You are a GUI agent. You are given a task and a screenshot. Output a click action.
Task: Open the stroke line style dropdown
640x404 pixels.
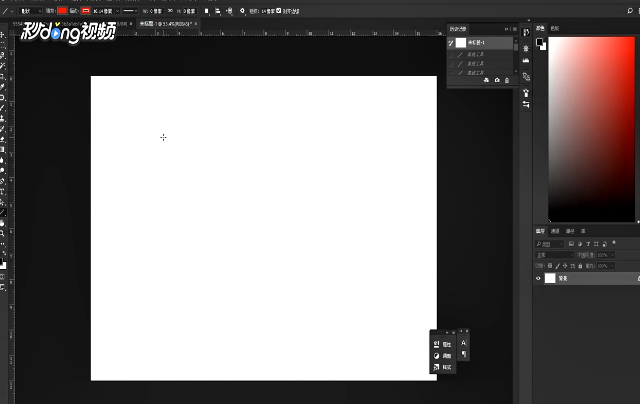[x=130, y=11]
